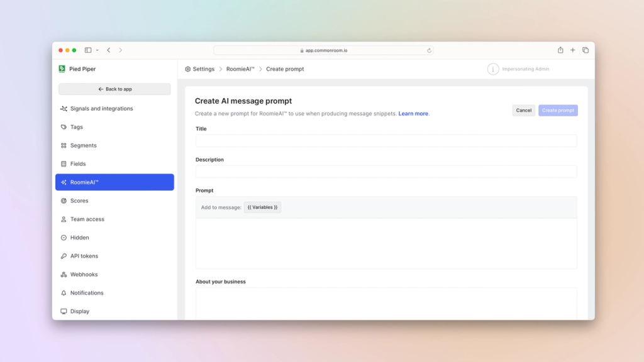
Task: Reload the page using the refresh icon
Action: point(429,50)
